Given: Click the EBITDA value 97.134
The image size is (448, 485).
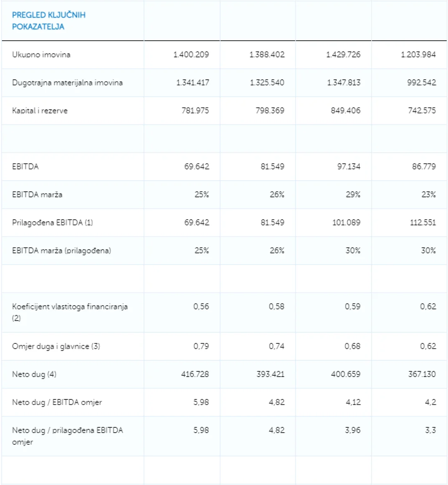Looking at the screenshot, I should pos(348,167).
